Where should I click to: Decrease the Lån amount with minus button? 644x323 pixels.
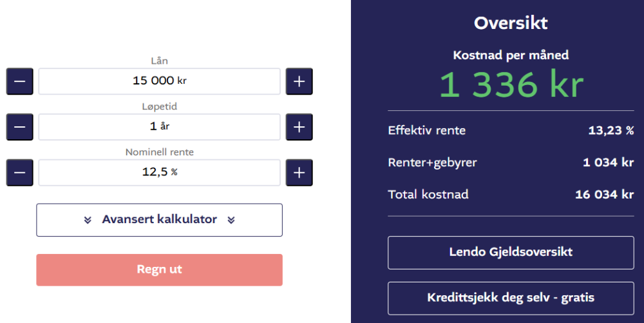tap(20, 81)
